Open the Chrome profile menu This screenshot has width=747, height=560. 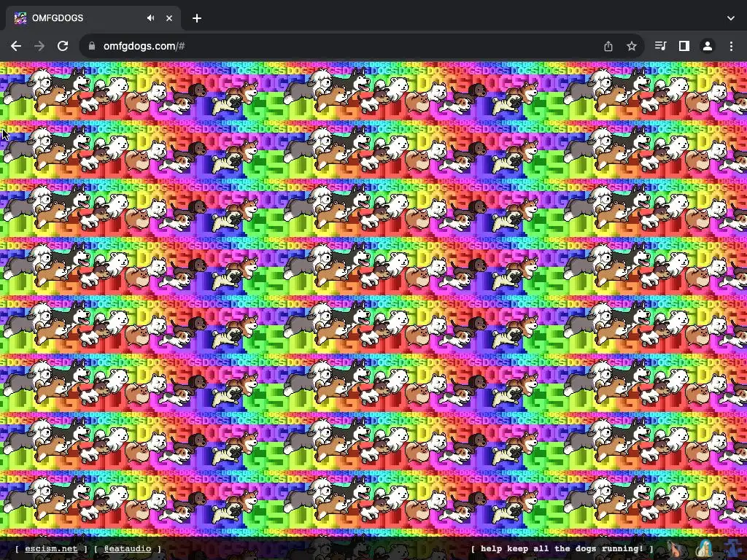point(708,46)
